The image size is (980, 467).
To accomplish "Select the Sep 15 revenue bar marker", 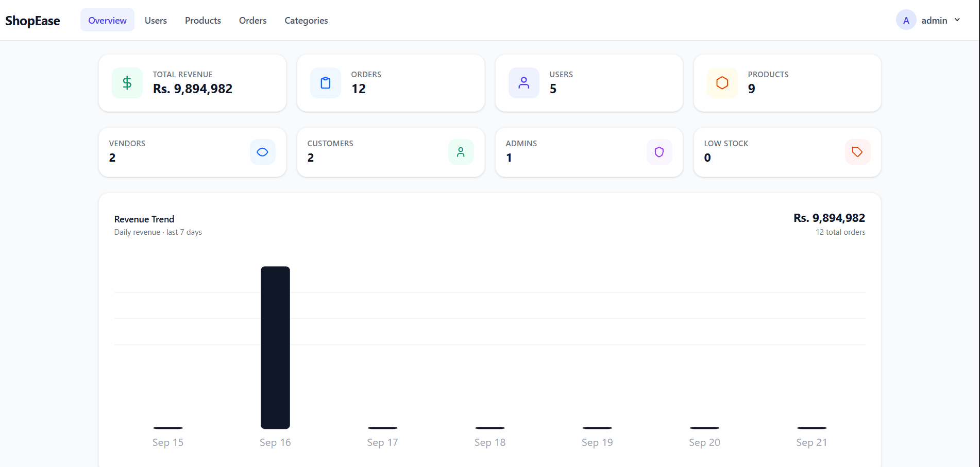I will click(x=168, y=428).
